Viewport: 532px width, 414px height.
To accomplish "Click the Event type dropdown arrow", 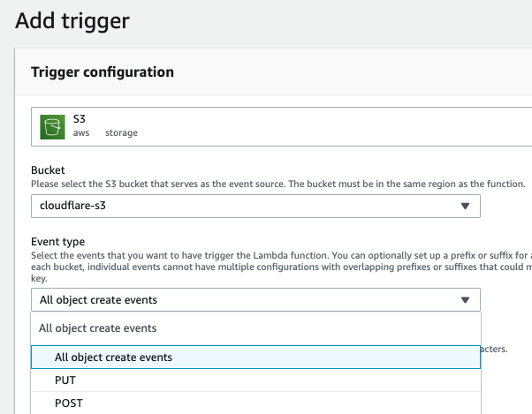I will click(x=465, y=299).
